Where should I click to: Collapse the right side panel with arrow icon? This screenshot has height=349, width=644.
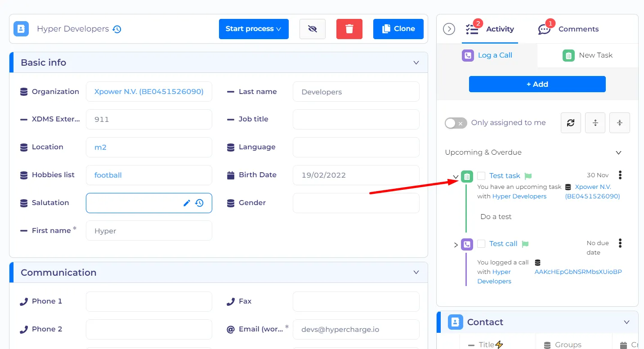(449, 29)
